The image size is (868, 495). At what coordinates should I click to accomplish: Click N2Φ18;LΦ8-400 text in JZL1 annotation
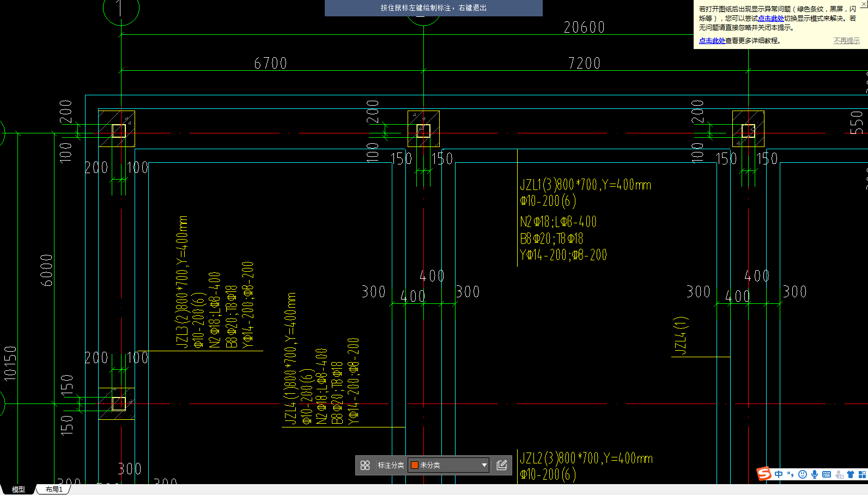(559, 222)
